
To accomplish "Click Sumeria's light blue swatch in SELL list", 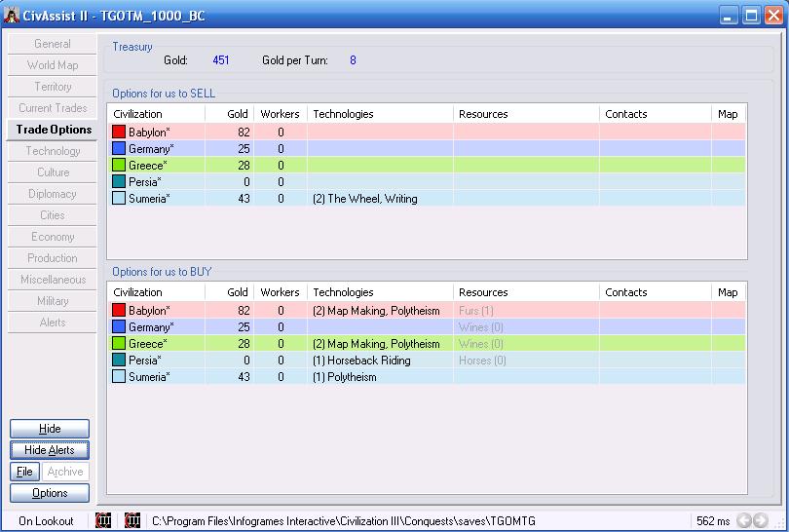I will [119, 199].
